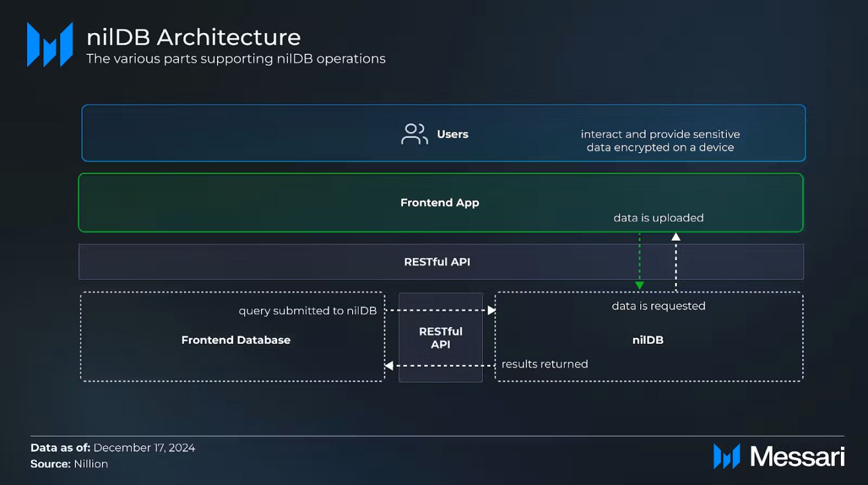Click the Messari logo icon in the footer
This screenshot has height=485, width=868.
click(726, 456)
